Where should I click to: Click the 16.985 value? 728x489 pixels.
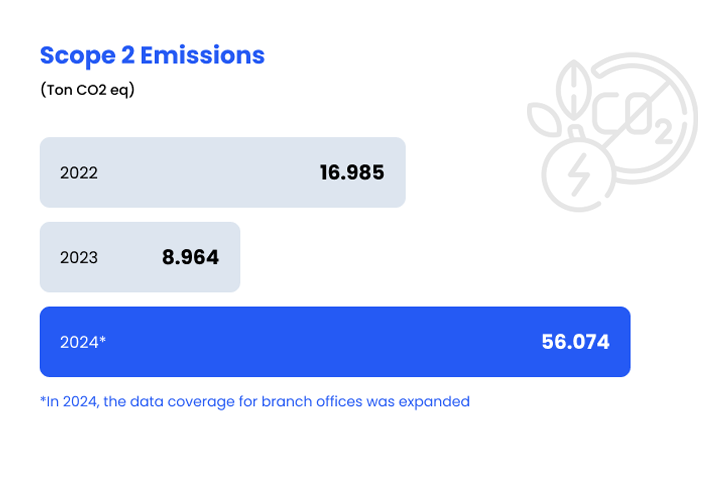352,173
